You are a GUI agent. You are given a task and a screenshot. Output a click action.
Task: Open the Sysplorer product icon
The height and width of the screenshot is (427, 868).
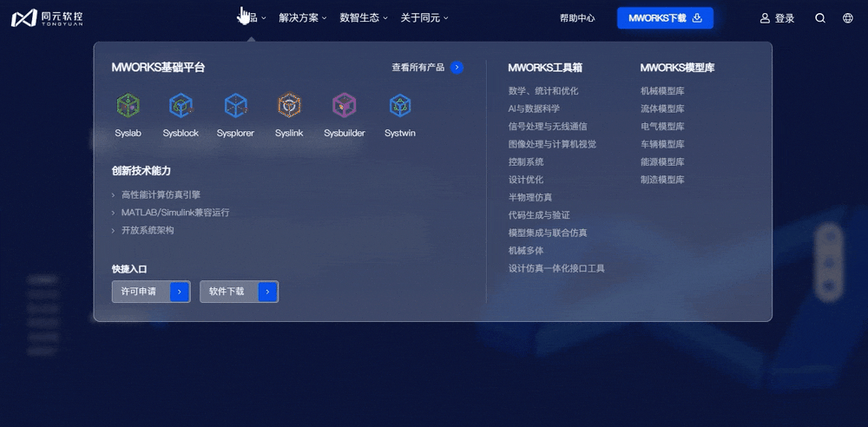(235, 105)
